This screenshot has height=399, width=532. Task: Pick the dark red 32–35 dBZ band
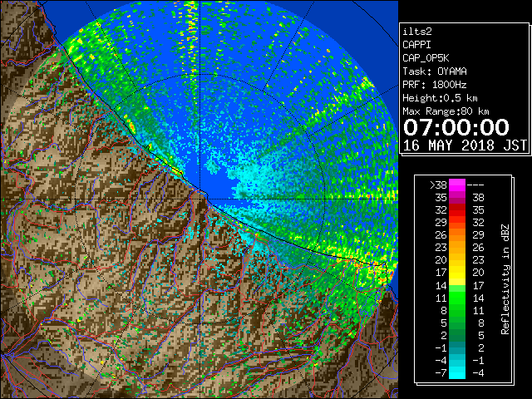(x=457, y=209)
